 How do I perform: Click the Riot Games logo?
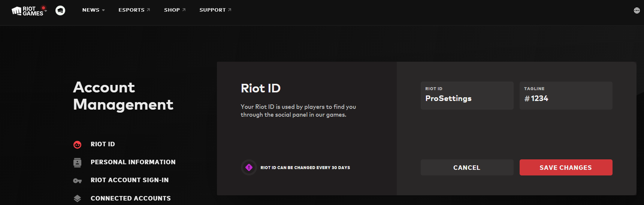tap(27, 11)
